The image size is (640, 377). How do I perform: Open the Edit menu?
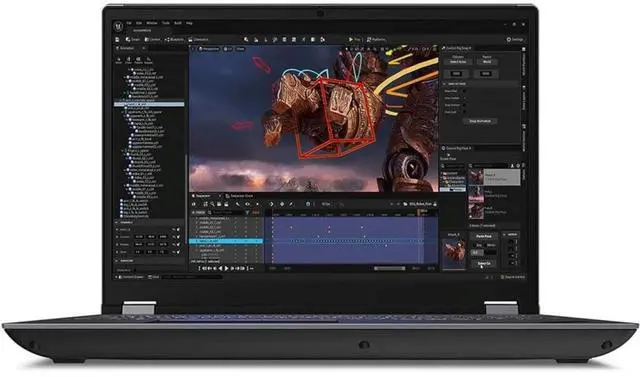(139, 23)
